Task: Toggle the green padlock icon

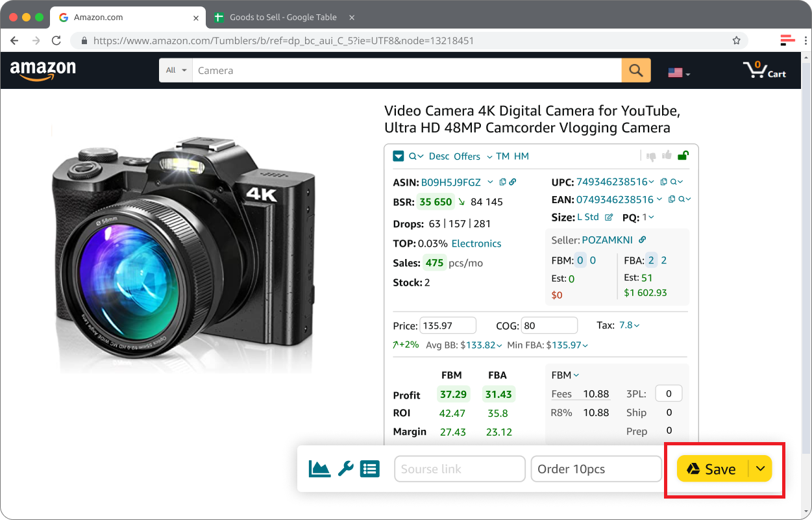Action: (x=683, y=156)
